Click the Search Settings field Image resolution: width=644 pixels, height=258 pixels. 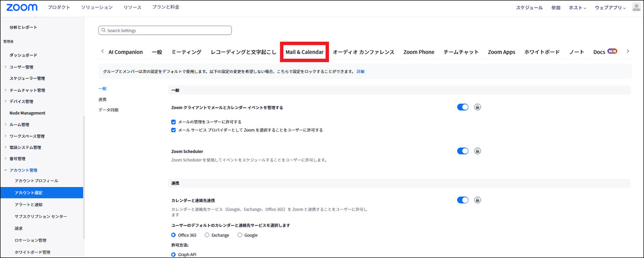coord(165,31)
